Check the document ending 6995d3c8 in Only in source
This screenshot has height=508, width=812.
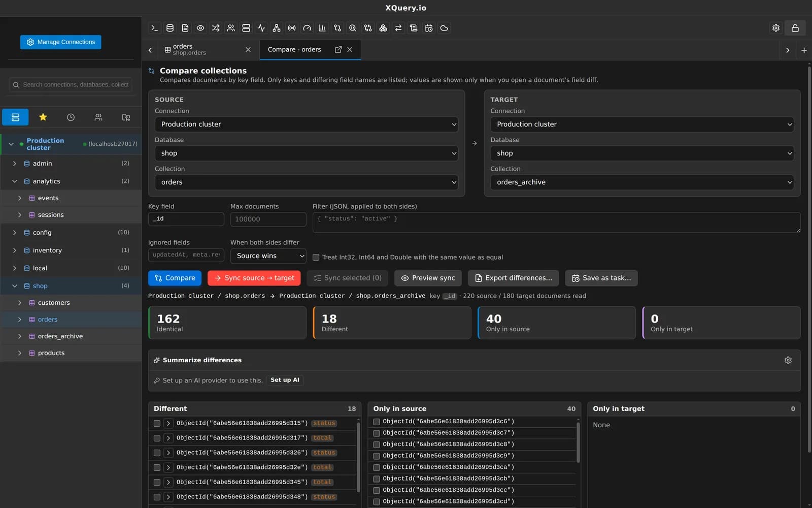pyautogui.click(x=377, y=444)
